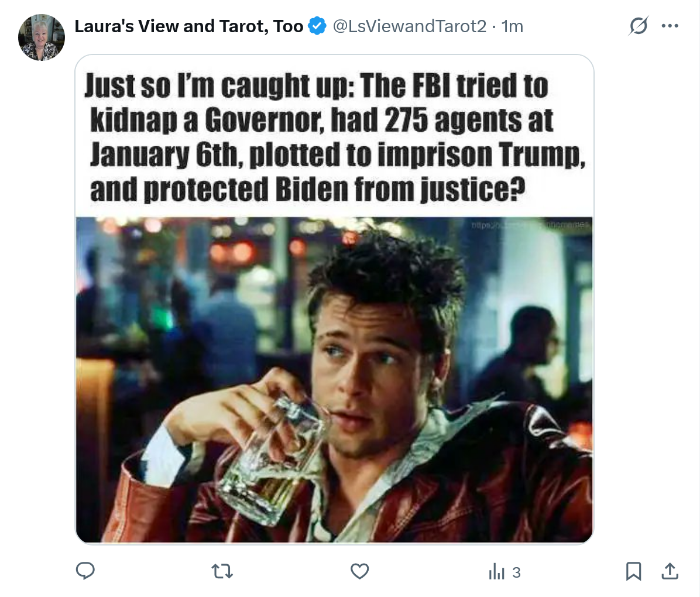The width and height of the screenshot is (700, 597).
Task: Reply to Laura's tweet via speech bubble icon
Action: pos(85,571)
